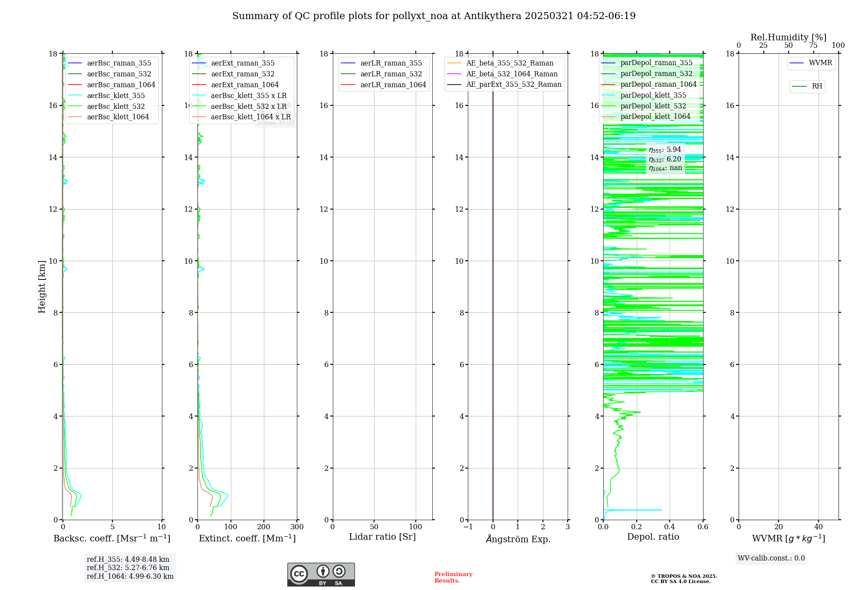Click the plot title 'Summary of QC profile plots'
The height and width of the screenshot is (590, 868).
(x=434, y=16)
